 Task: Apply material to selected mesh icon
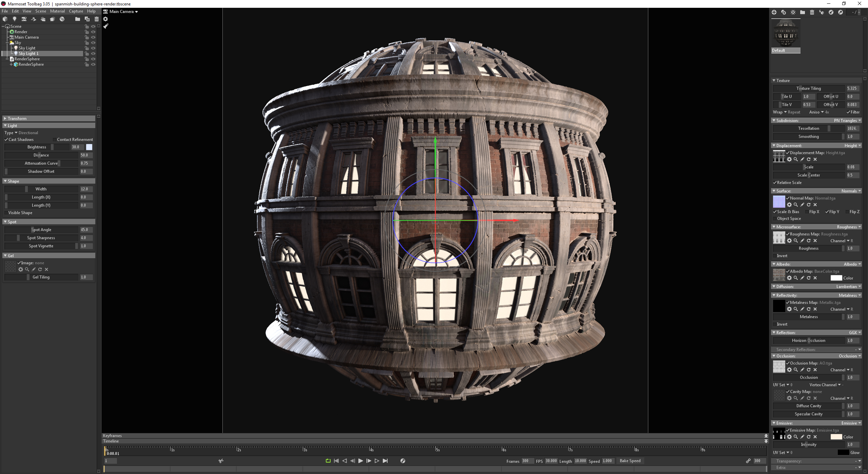click(x=822, y=12)
